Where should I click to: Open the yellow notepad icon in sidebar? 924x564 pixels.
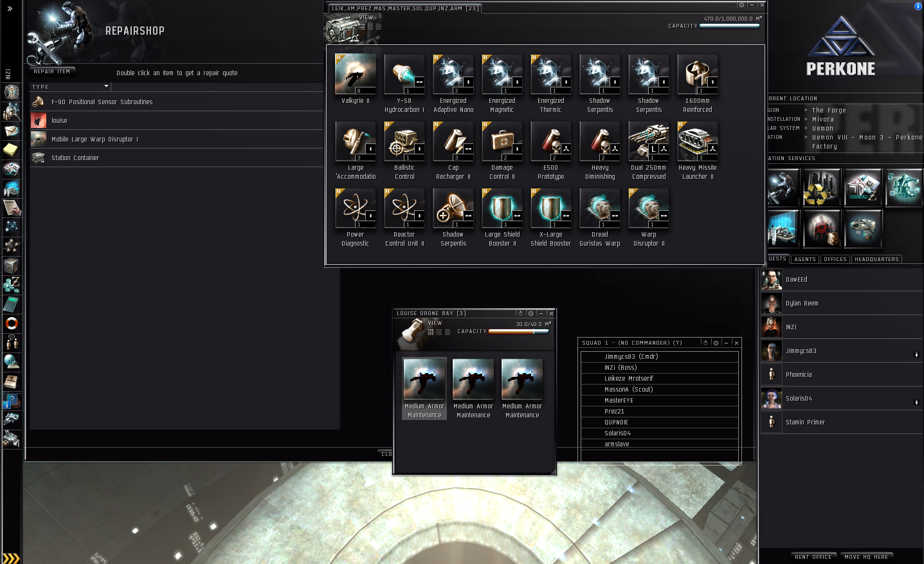[x=12, y=150]
